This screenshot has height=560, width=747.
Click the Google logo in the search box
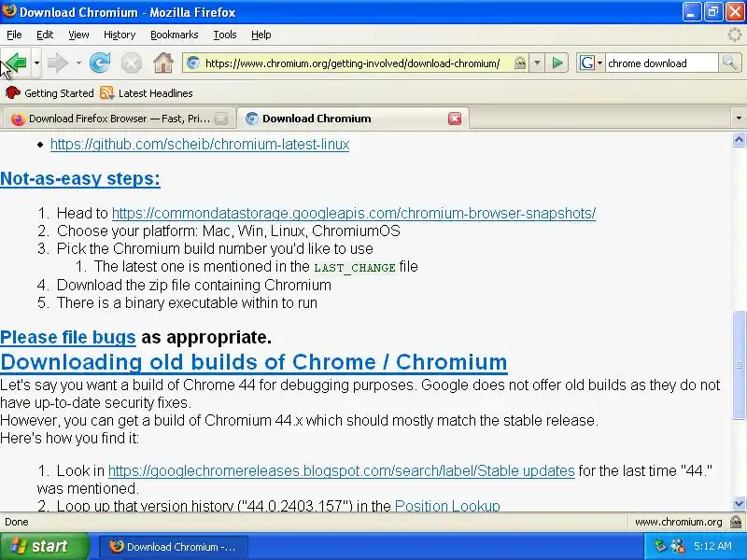click(586, 63)
